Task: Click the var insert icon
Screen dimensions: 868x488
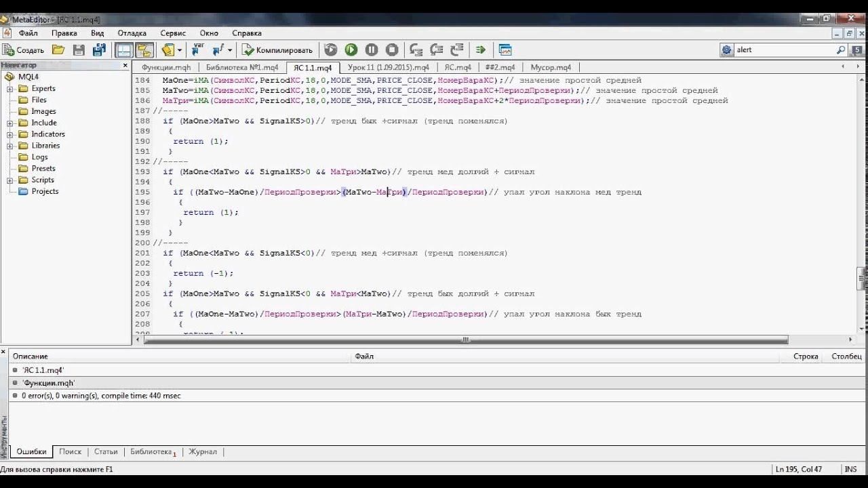Action: tap(198, 49)
